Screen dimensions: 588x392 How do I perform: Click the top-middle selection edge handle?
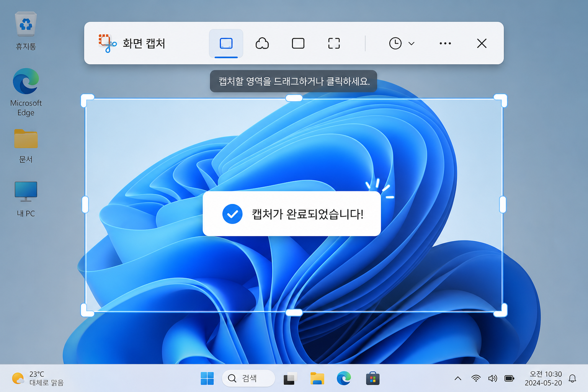(x=294, y=98)
